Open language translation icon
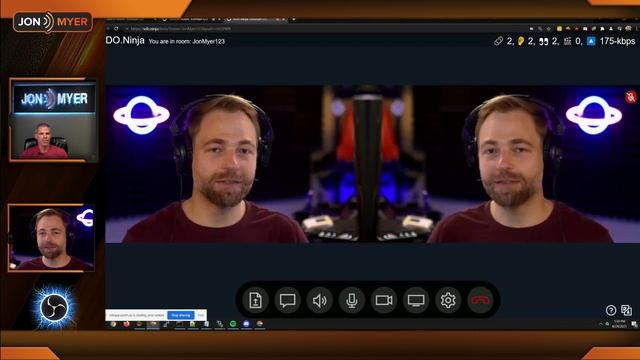The height and width of the screenshot is (360, 640). click(627, 310)
